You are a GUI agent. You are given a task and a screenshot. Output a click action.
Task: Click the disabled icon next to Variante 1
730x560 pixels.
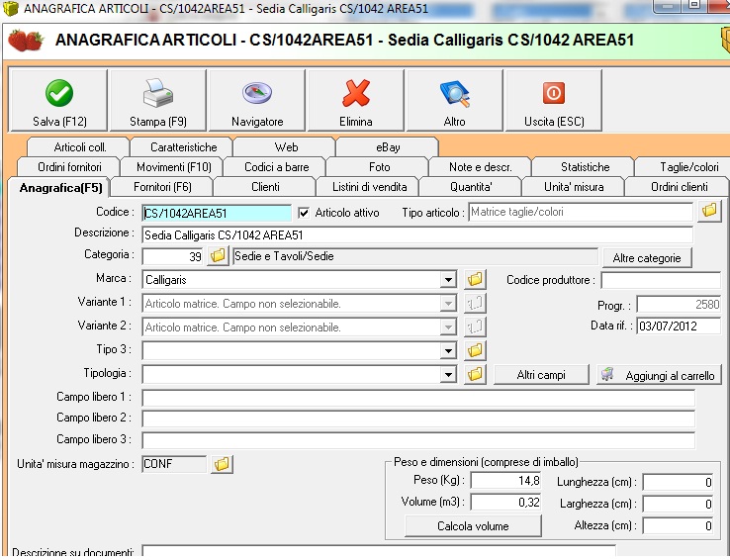tap(475, 303)
